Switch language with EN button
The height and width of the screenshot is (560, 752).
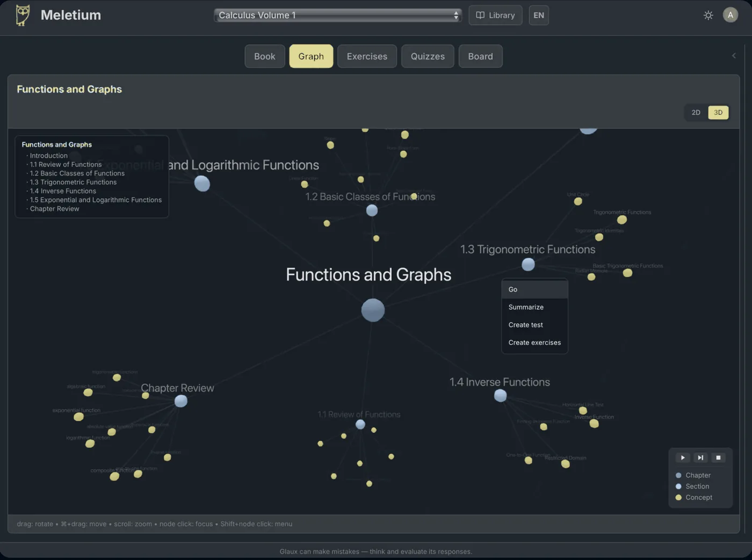(x=539, y=15)
